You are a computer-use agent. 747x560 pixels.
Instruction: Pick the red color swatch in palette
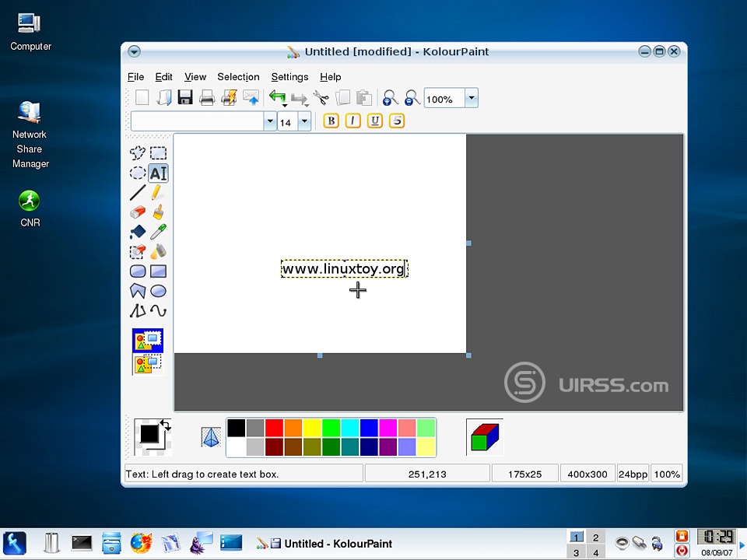coord(274,428)
